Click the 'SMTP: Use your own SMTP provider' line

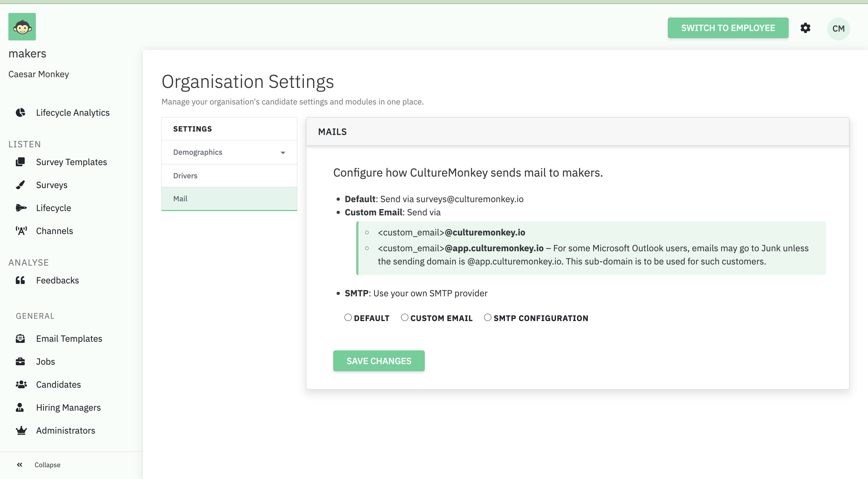pos(416,293)
